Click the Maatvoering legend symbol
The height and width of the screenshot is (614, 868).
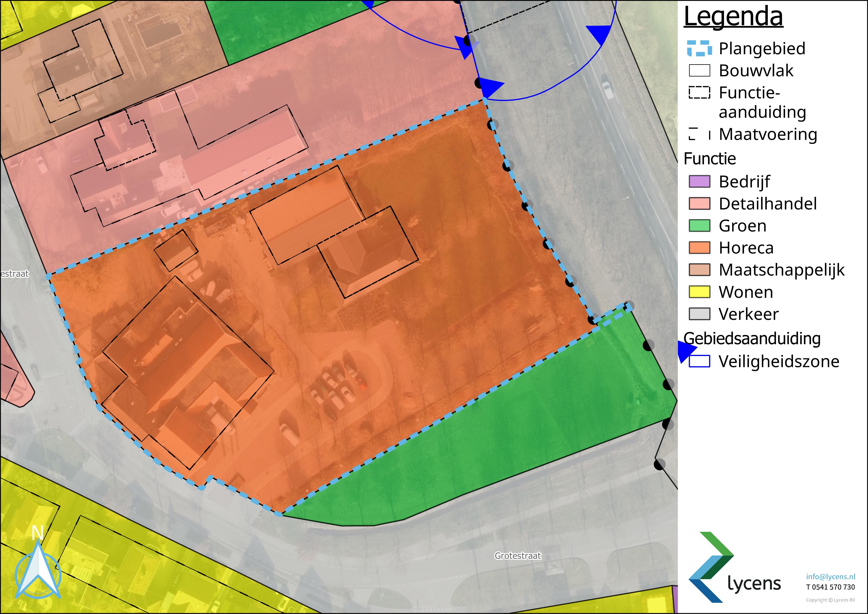tap(699, 134)
